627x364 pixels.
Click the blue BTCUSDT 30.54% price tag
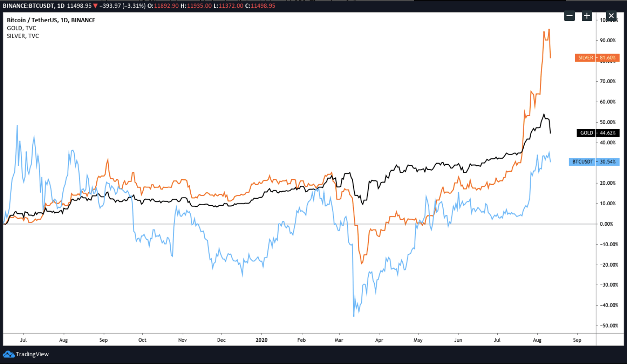click(x=594, y=161)
